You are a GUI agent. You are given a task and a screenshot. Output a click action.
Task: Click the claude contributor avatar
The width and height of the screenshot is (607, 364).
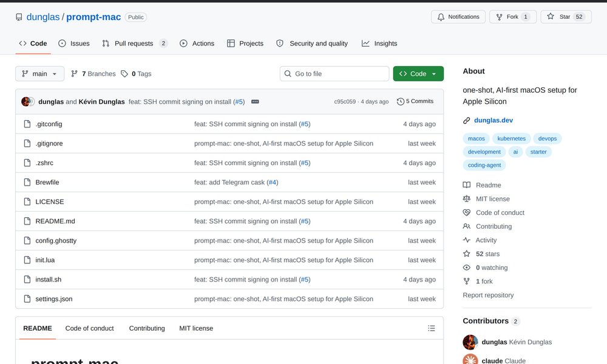(470, 360)
